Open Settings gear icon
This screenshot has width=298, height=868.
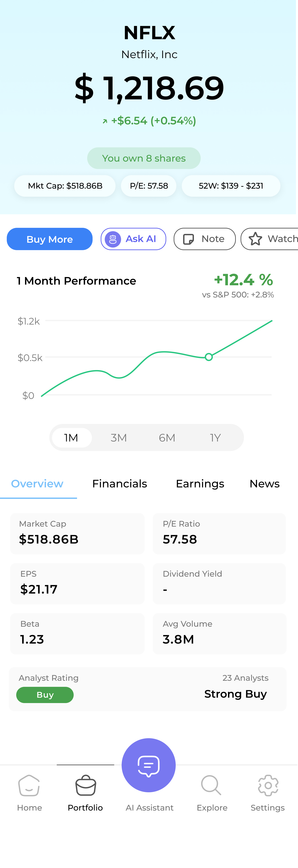pos(268,786)
